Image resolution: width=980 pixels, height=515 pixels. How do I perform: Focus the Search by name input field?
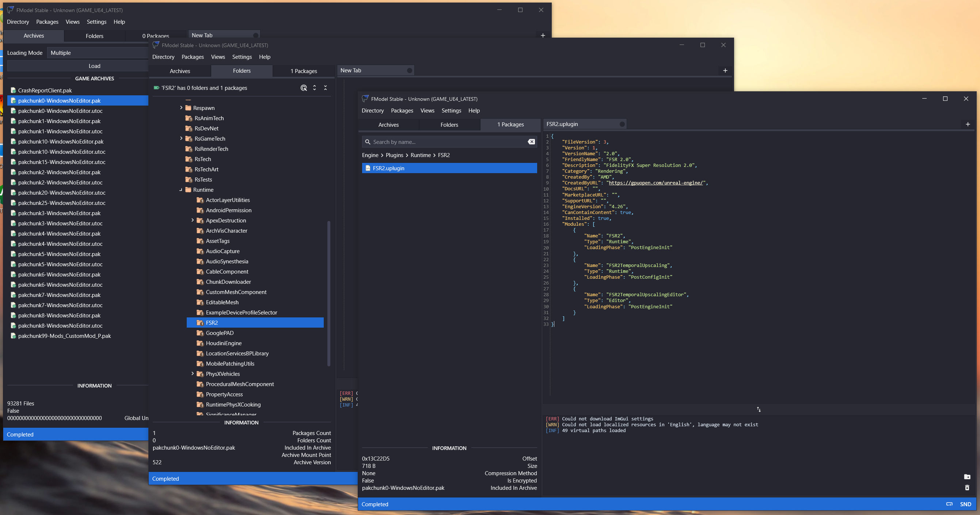449,142
